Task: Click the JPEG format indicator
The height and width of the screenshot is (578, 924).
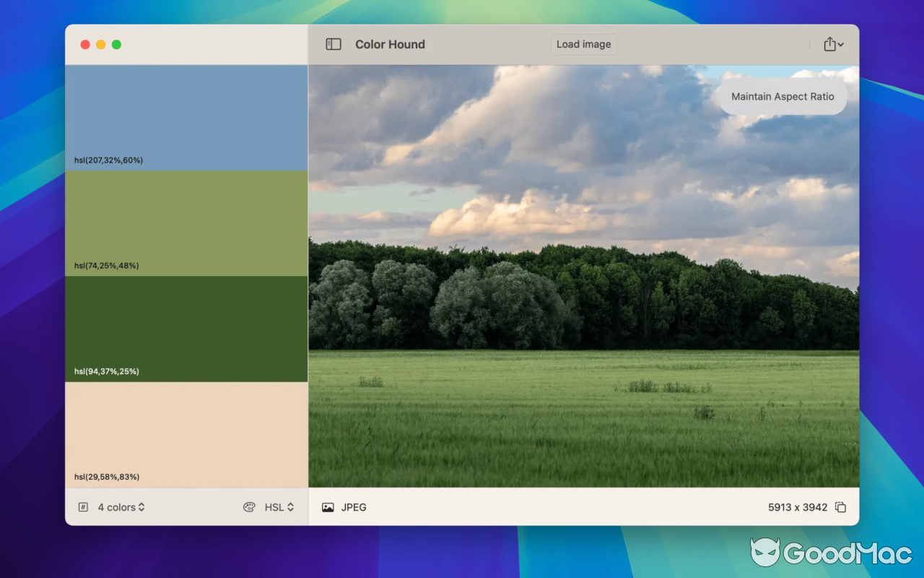Action: [x=353, y=507]
